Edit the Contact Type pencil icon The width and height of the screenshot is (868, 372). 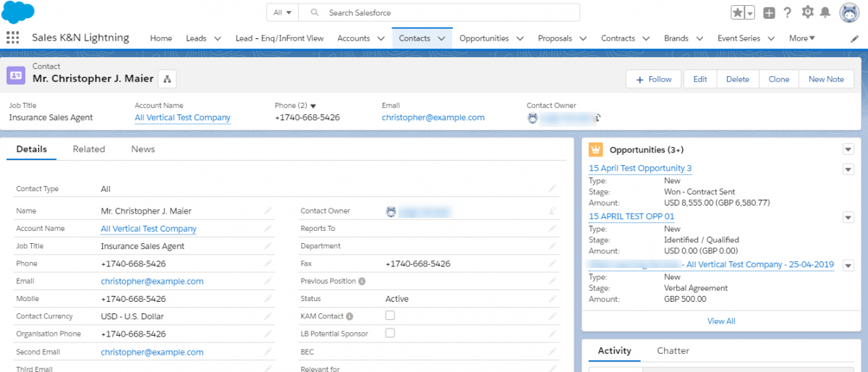[552, 188]
